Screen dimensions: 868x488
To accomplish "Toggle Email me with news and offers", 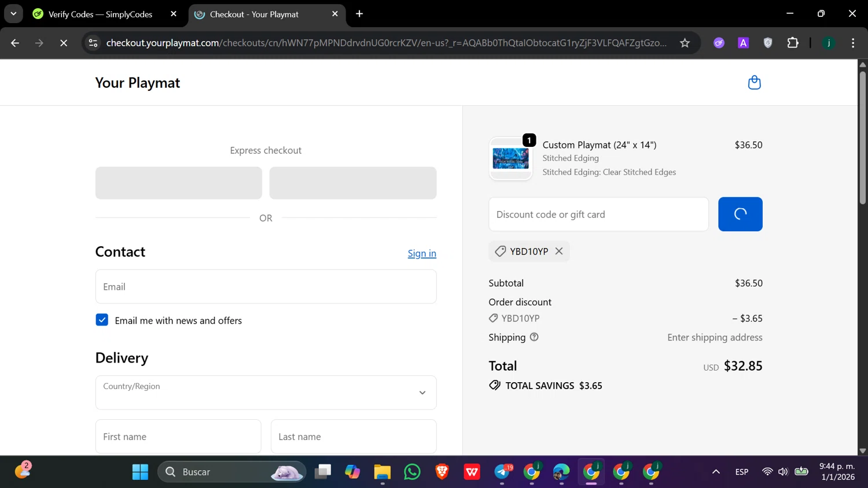I will coord(102,320).
